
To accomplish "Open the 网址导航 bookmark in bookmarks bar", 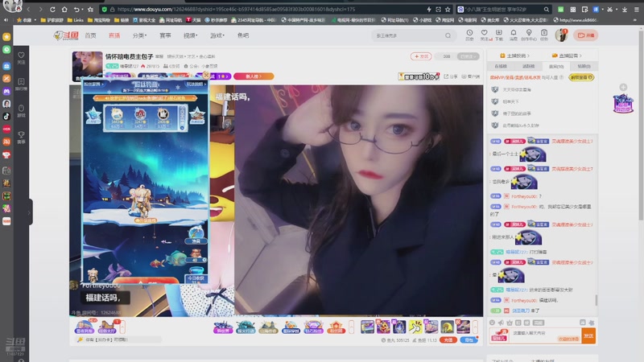I will click(171, 20).
